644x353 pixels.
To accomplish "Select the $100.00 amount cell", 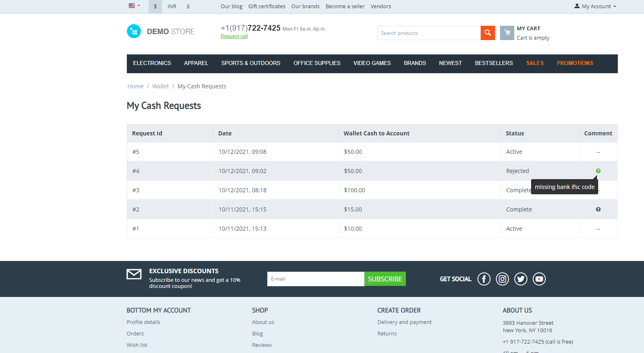I will (x=419, y=190).
